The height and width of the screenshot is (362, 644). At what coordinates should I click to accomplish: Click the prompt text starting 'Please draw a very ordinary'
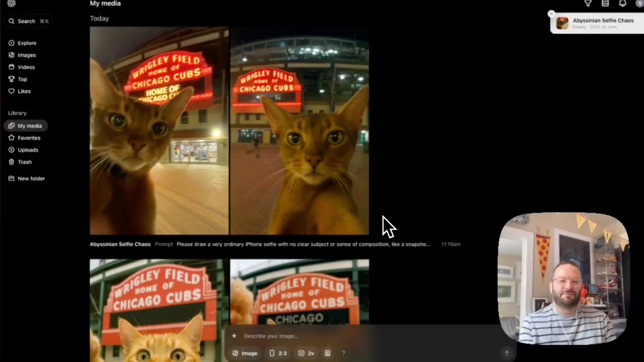(x=303, y=244)
